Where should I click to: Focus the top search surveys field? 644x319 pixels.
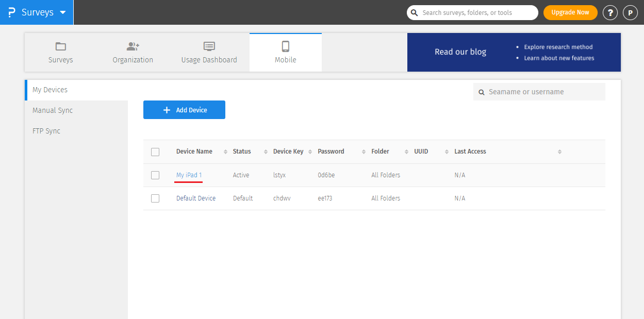pos(477,12)
